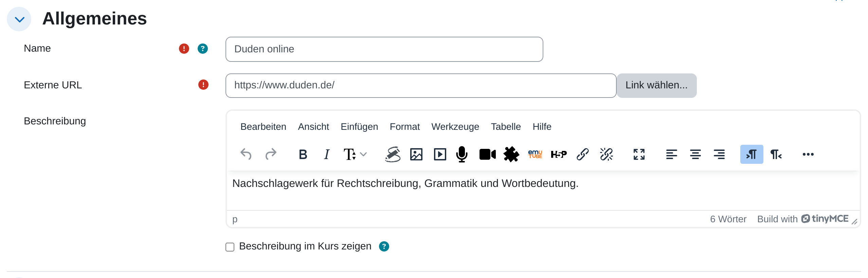868x278 pixels.
Task: Align text right
Action: [719, 154]
